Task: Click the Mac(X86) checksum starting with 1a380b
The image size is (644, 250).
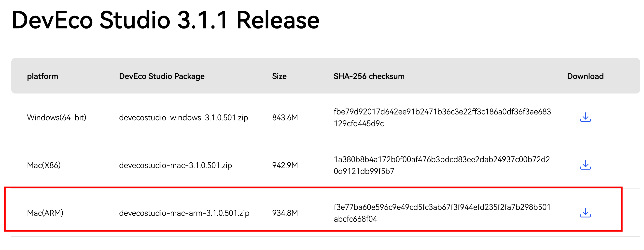Action: point(442,165)
